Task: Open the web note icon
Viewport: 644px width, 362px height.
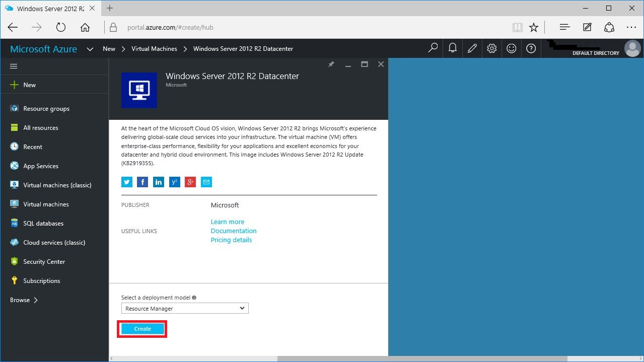Action: (x=587, y=27)
